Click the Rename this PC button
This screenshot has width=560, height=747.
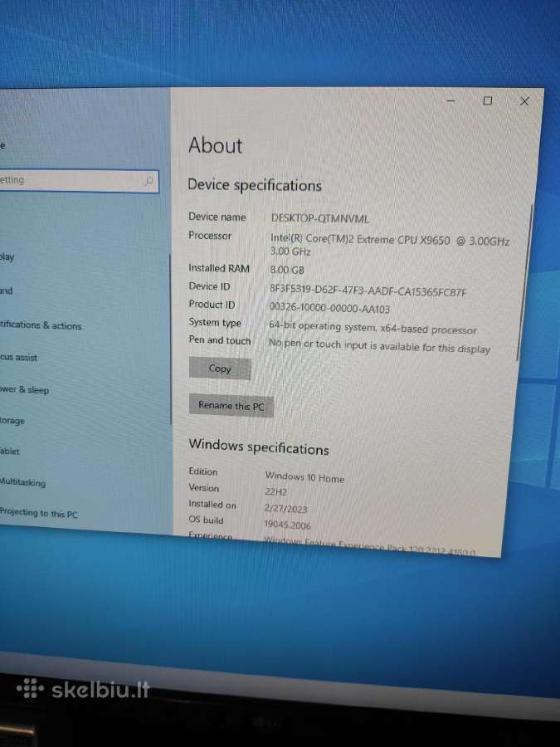pyautogui.click(x=231, y=406)
